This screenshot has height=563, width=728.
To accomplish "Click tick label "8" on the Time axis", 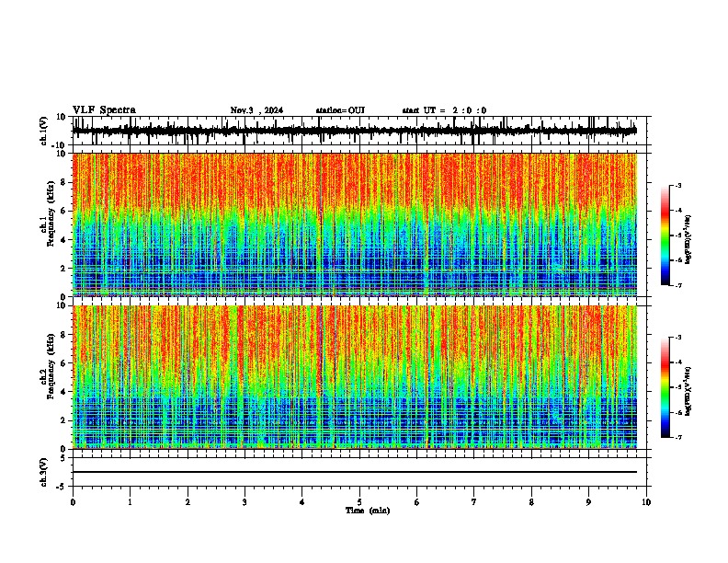I will pos(531,502).
